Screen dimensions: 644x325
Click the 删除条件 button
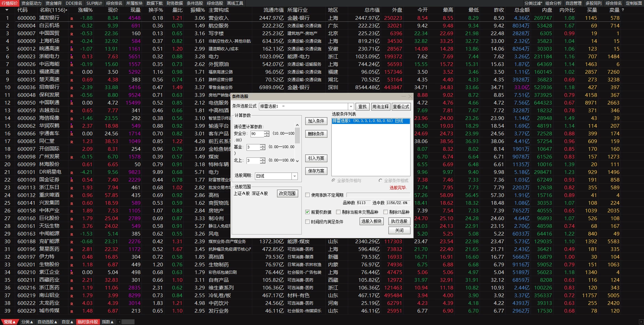[316, 134]
